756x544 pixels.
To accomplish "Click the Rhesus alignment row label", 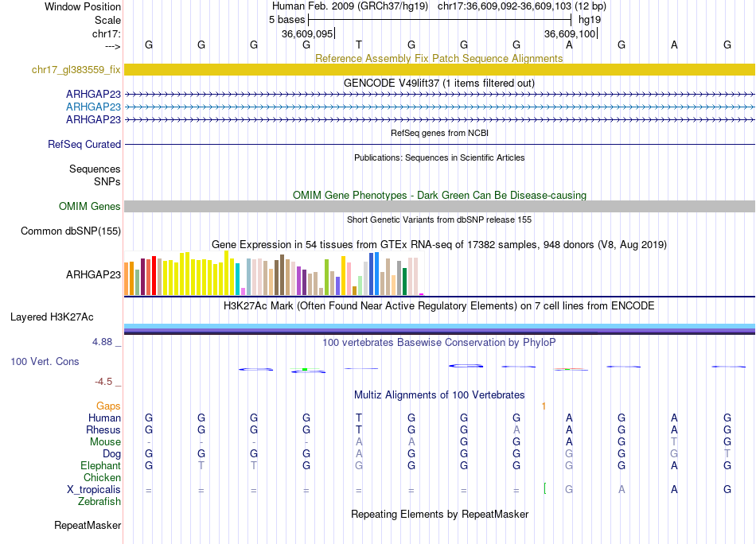I will pos(103,429).
